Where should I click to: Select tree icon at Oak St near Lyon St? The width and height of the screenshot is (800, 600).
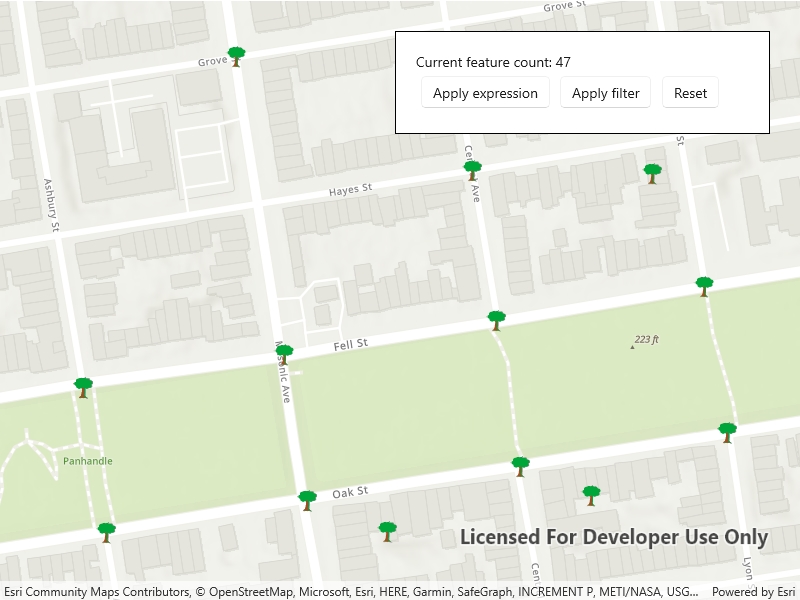(x=727, y=433)
